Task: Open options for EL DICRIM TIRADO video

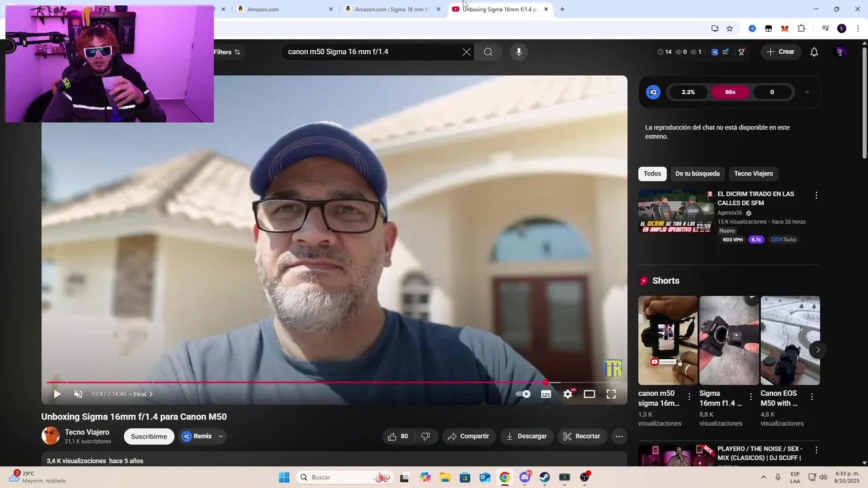Action: coord(816,195)
